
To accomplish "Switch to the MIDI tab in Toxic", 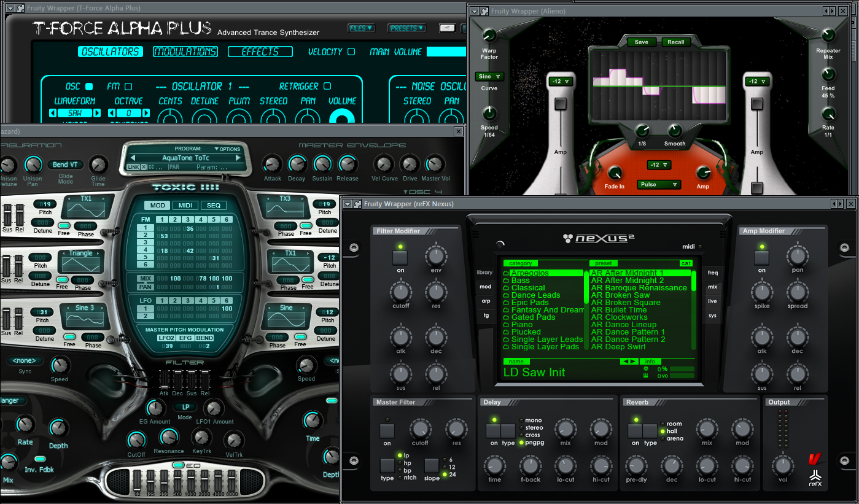I will (x=185, y=206).
